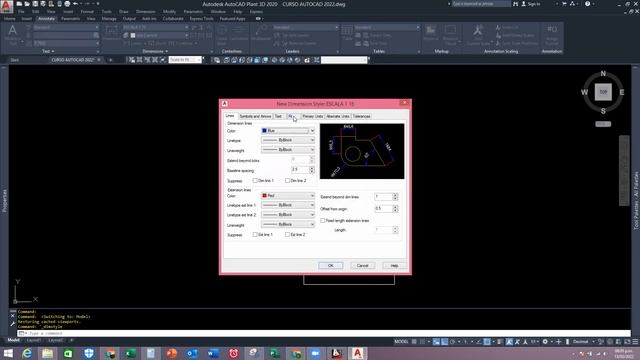Select the Model layout tab
Image resolution: width=640 pixels, height=360 pixels.
13,340
